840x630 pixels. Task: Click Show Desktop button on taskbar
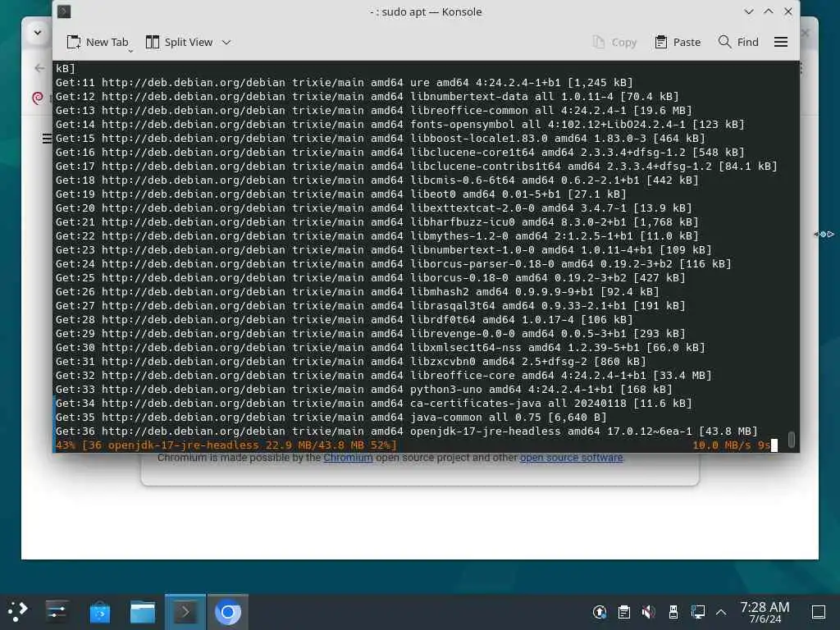pyautogui.click(x=819, y=612)
